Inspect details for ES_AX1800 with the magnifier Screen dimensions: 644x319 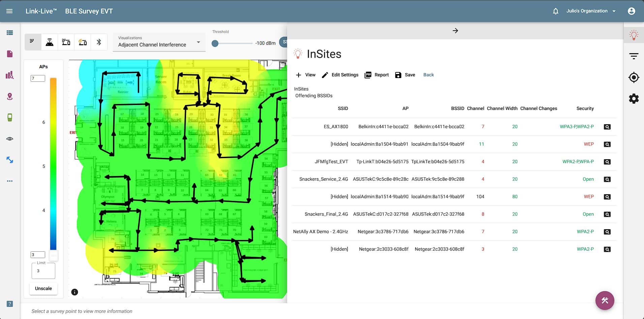point(608,127)
